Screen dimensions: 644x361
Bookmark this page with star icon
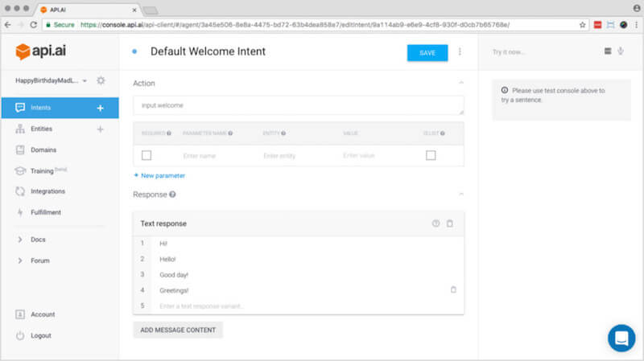(582, 25)
